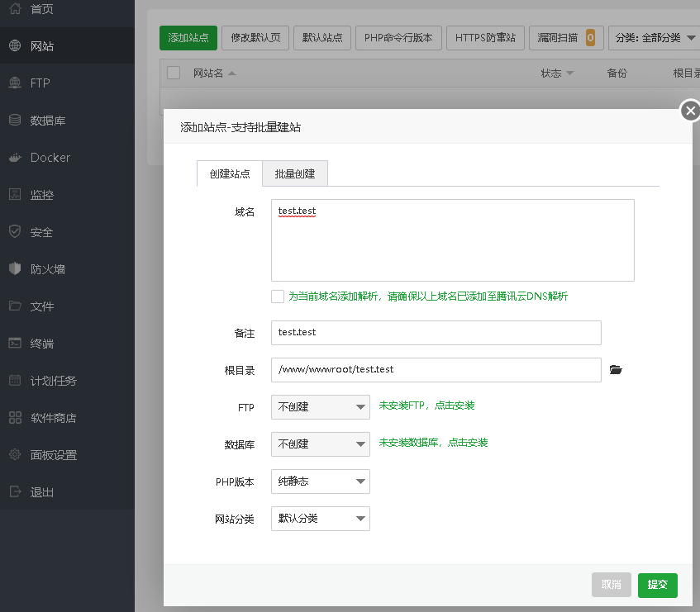700x612 pixels.
Task: Click into the 备注 input field
Action: click(436, 333)
